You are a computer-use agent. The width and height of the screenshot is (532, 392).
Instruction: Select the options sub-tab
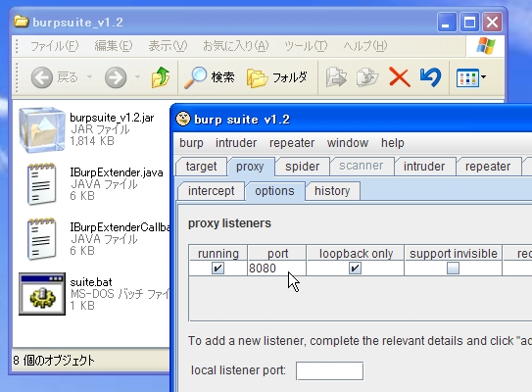coord(275,191)
